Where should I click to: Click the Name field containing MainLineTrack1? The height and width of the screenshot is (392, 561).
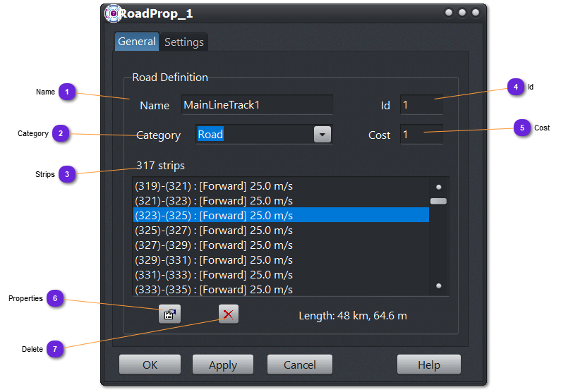click(x=256, y=105)
